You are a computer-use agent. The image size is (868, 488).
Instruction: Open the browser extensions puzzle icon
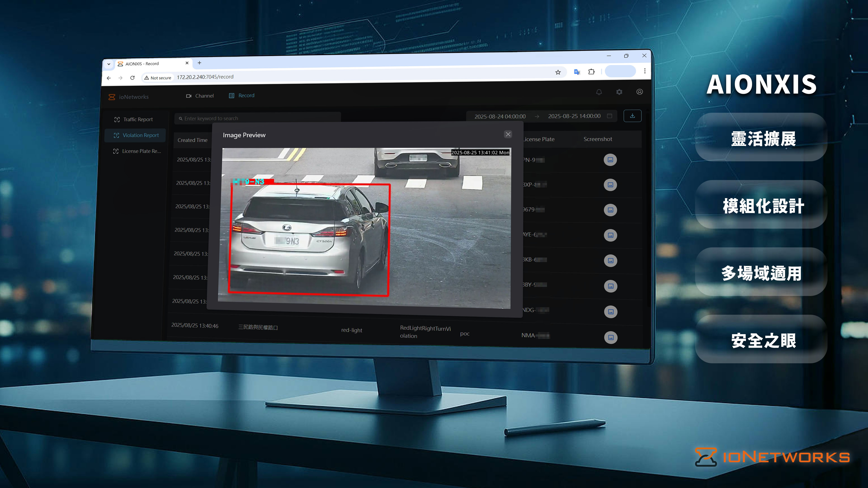click(591, 72)
